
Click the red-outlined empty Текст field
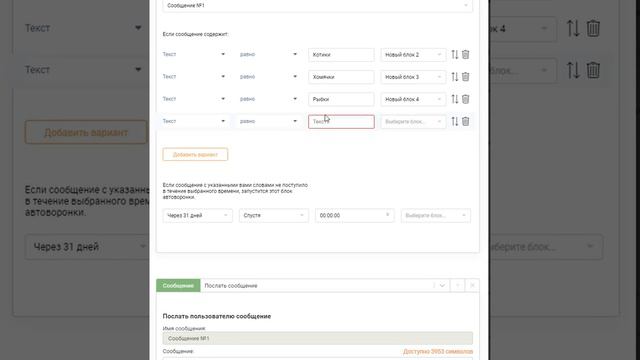coord(341,122)
